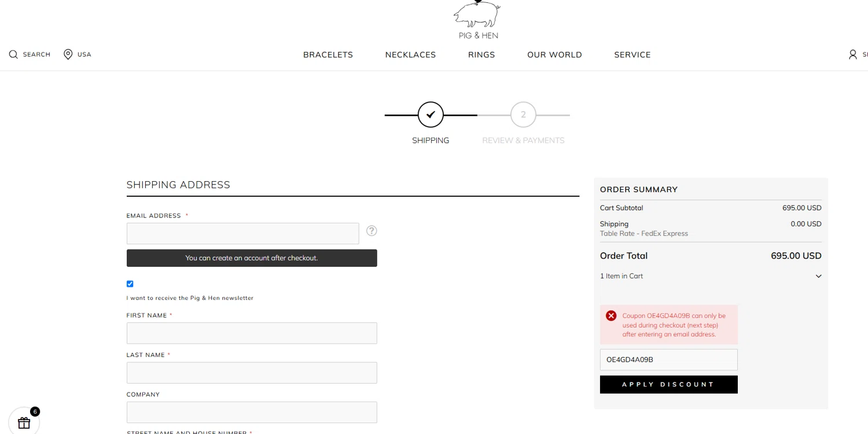The height and width of the screenshot is (434, 868).
Task: Click 'You can create an account after checkout' banner
Action: point(252,258)
